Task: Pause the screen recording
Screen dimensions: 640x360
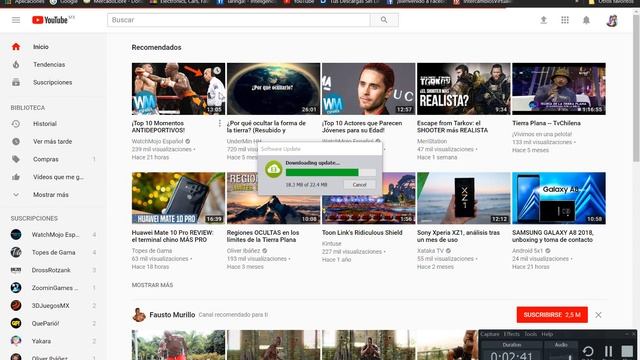Action: pyautogui.click(x=608, y=351)
